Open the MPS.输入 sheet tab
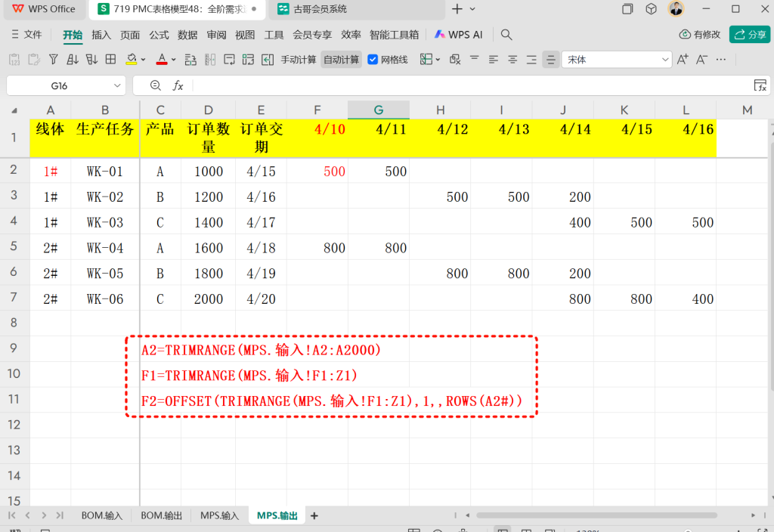Image resolution: width=774 pixels, height=532 pixels. tap(220, 515)
